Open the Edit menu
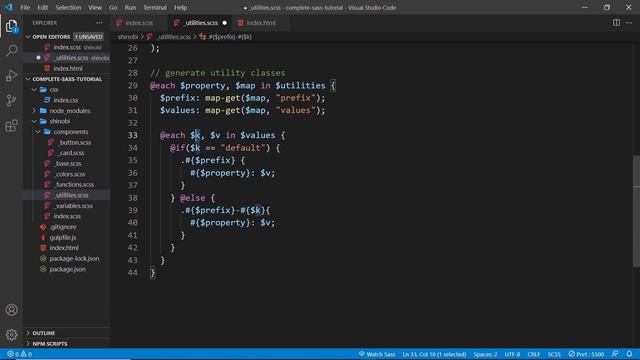The height and width of the screenshot is (360, 640). pos(42,7)
